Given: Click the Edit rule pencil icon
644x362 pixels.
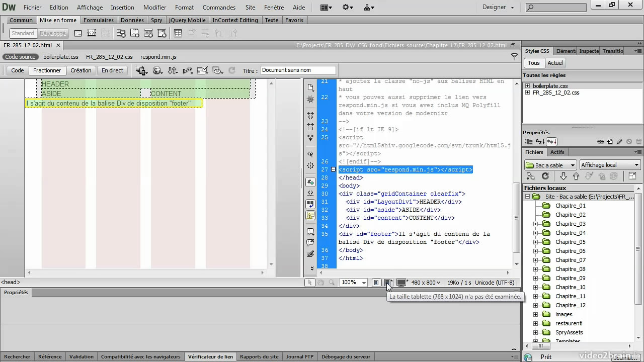Looking at the screenshot, I should coord(619,142).
